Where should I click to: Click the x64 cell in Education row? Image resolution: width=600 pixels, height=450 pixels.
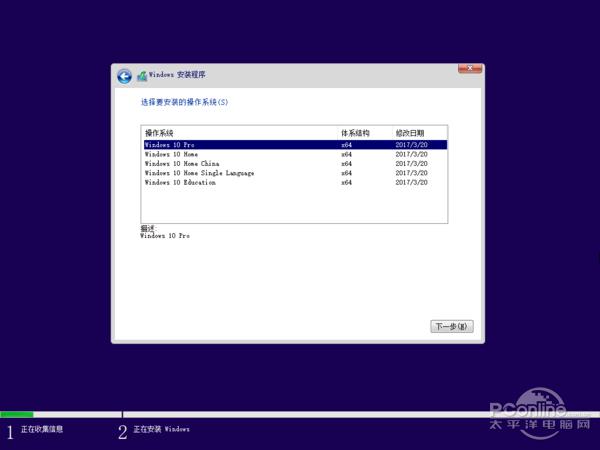point(346,183)
